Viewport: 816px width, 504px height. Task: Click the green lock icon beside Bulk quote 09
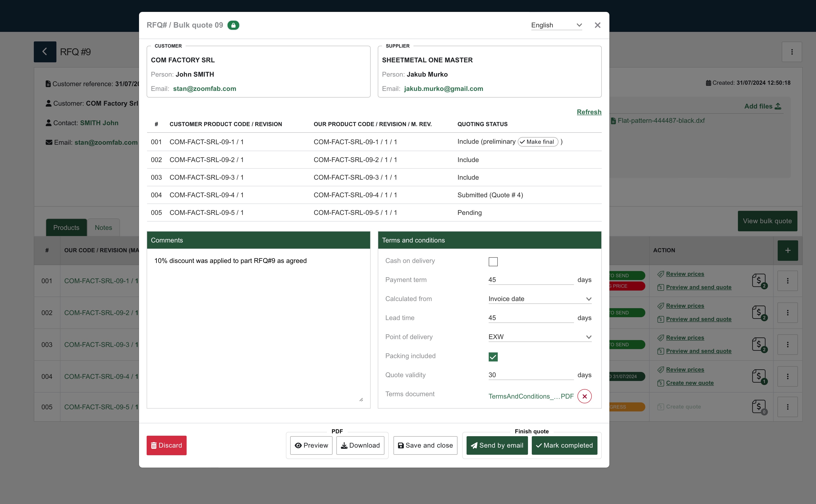[x=233, y=25]
